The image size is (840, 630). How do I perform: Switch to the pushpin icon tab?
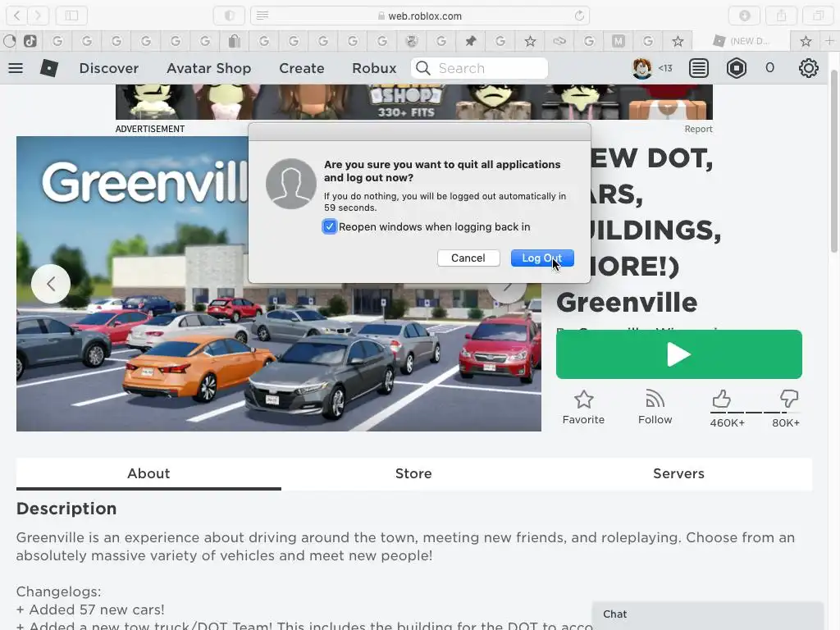point(470,41)
